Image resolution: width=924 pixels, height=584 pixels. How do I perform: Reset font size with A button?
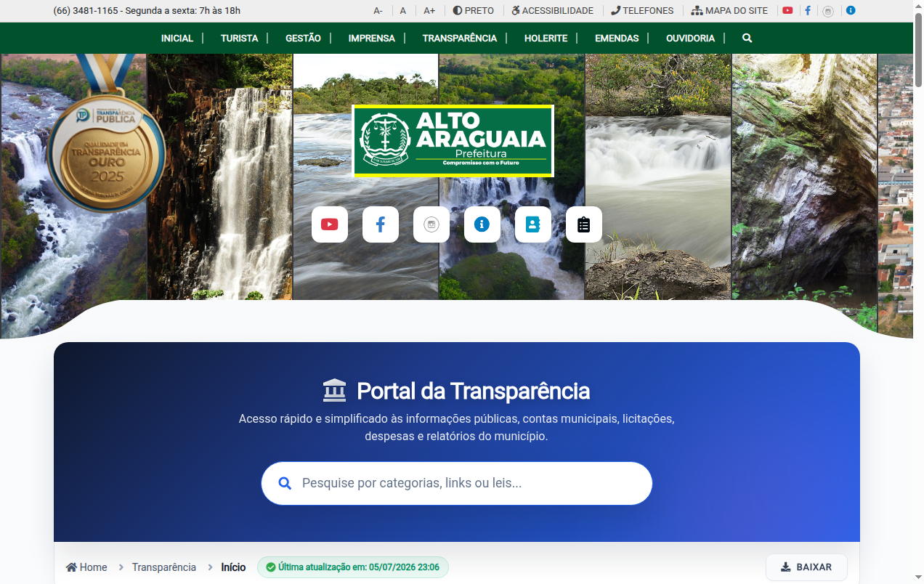(x=403, y=11)
